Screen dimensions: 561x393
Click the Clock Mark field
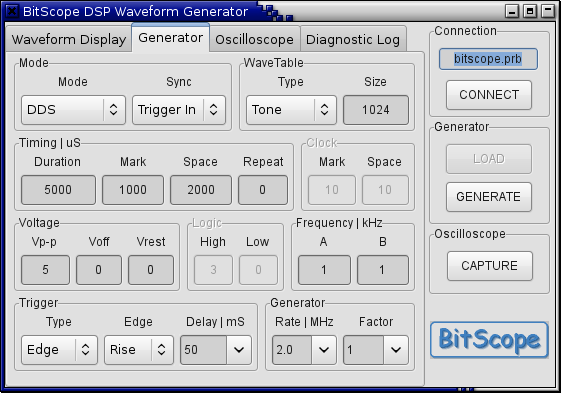[x=332, y=190]
